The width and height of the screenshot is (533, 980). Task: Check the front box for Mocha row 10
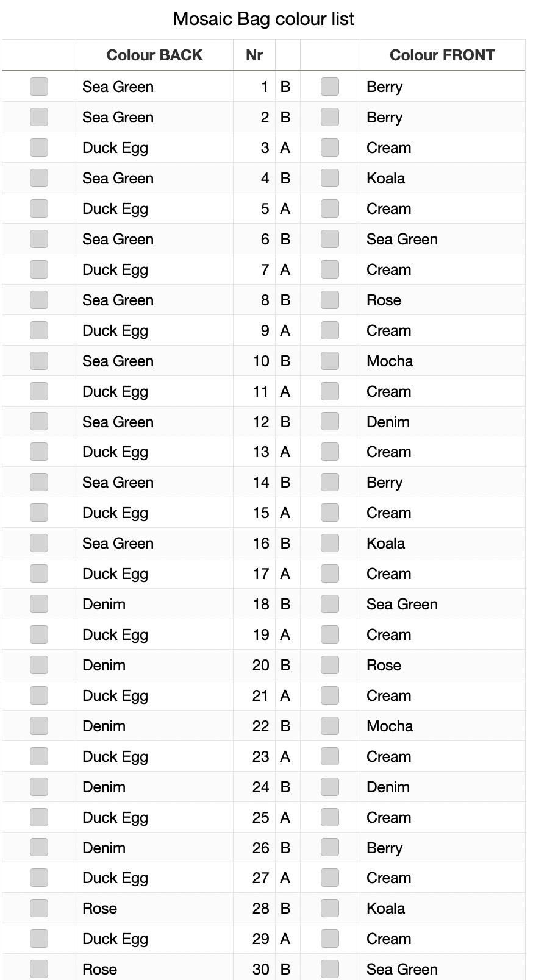(x=330, y=361)
